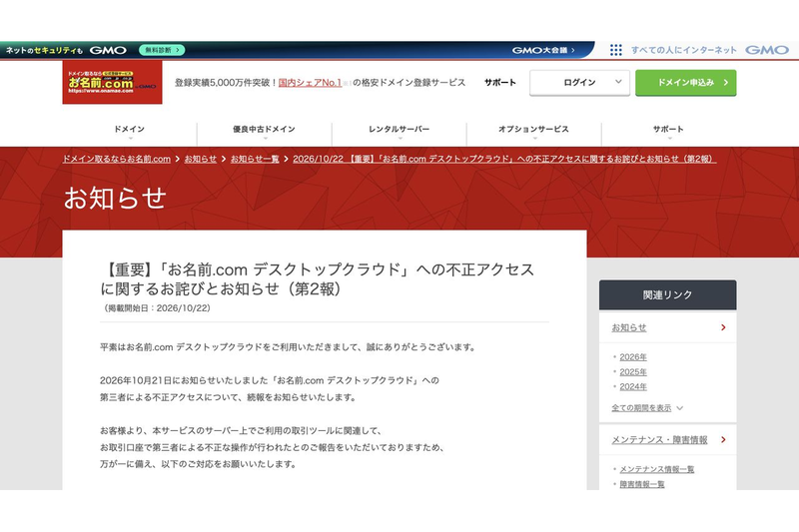Go to お知らせ breadcrumb link
Viewport: 799px width, 532px height.
click(201, 159)
